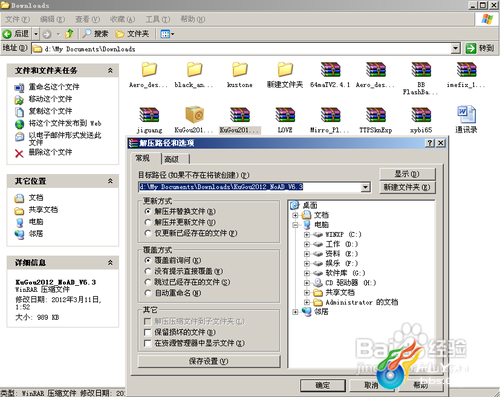500x397 pixels.
Task: Click 移动这个文件 task link
Action: (x=50, y=99)
